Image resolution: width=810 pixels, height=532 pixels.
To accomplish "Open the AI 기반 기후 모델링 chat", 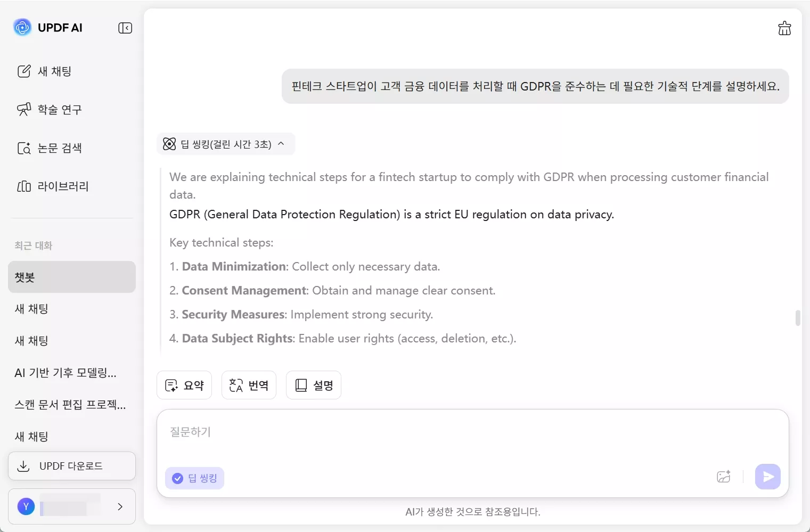I will 65,373.
